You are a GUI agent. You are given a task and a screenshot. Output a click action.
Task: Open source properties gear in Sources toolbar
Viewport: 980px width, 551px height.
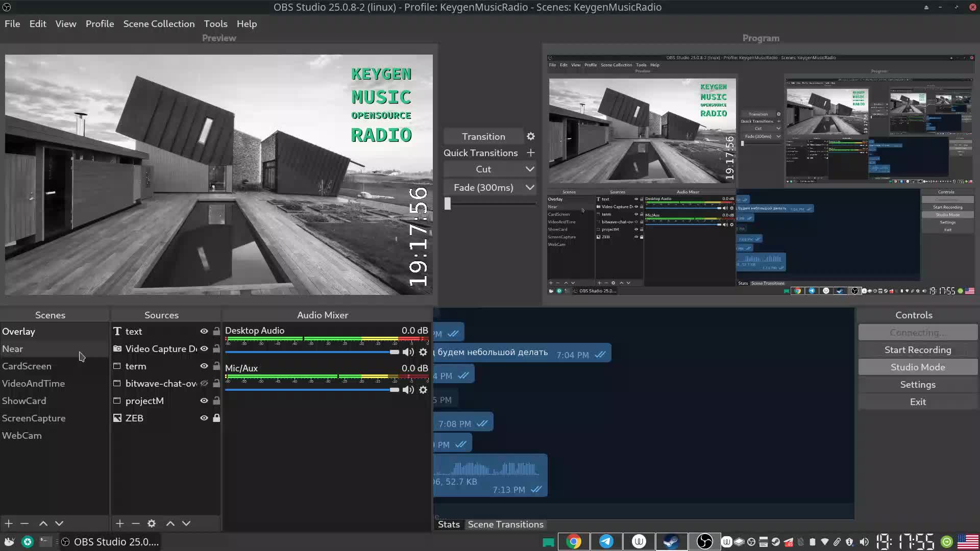(x=152, y=523)
